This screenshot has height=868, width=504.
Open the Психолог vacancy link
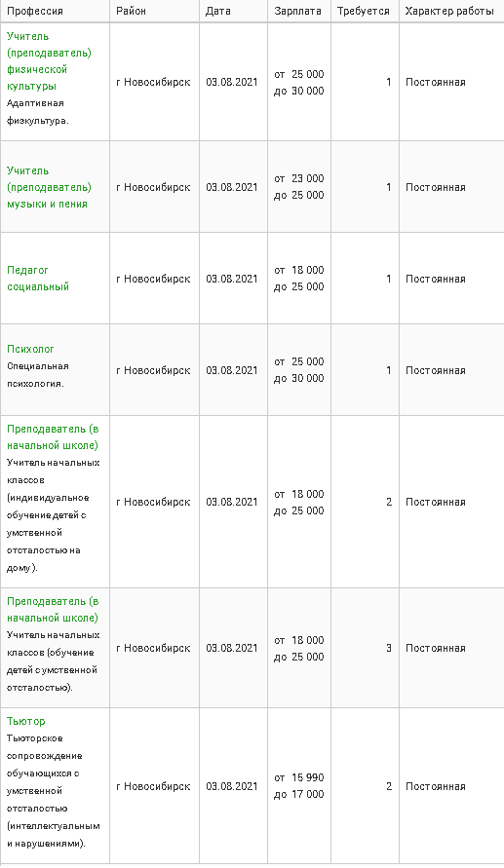point(30,349)
